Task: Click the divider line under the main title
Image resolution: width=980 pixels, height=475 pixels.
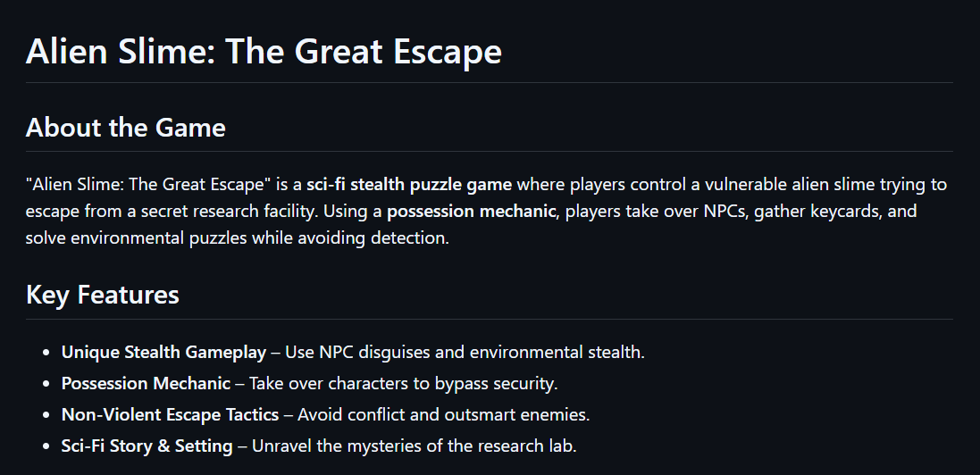Action: click(490, 82)
